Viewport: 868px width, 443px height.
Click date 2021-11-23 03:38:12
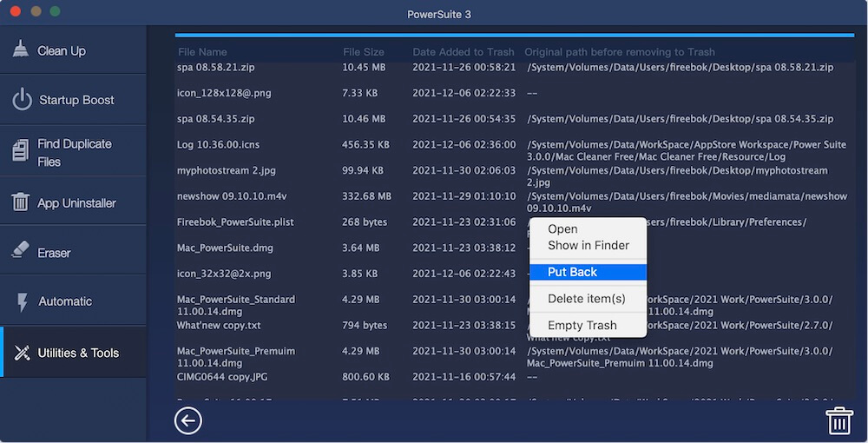click(464, 248)
